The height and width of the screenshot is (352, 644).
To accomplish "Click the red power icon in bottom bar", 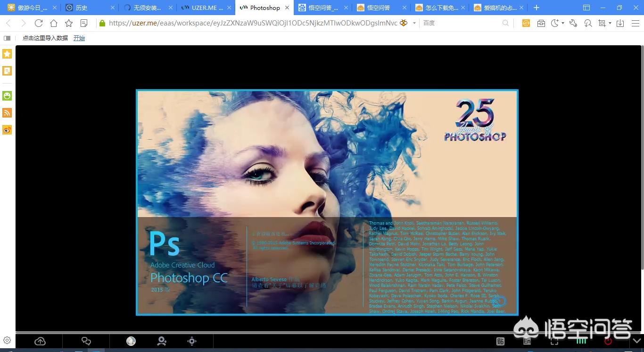I will pyautogui.click(x=608, y=341).
